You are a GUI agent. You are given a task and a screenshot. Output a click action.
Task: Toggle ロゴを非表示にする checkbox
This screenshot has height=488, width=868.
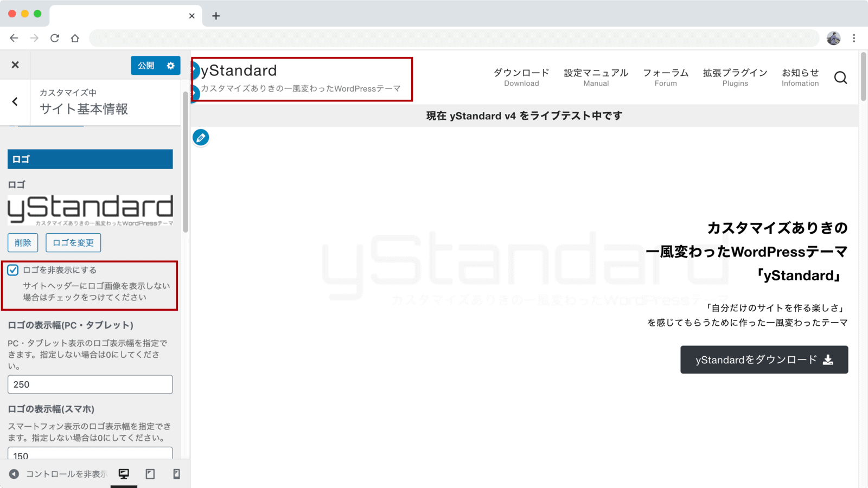point(13,270)
